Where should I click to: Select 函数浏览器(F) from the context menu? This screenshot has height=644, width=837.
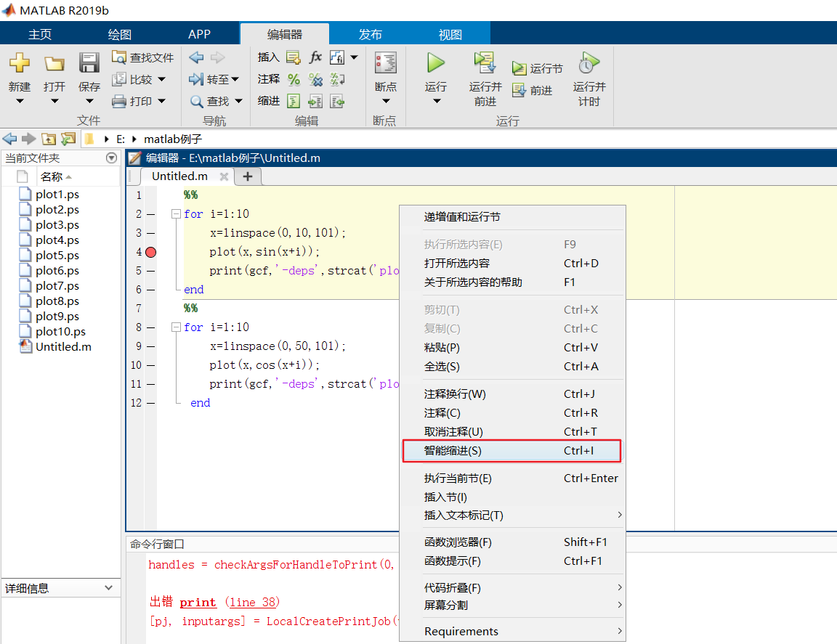pyautogui.click(x=512, y=542)
